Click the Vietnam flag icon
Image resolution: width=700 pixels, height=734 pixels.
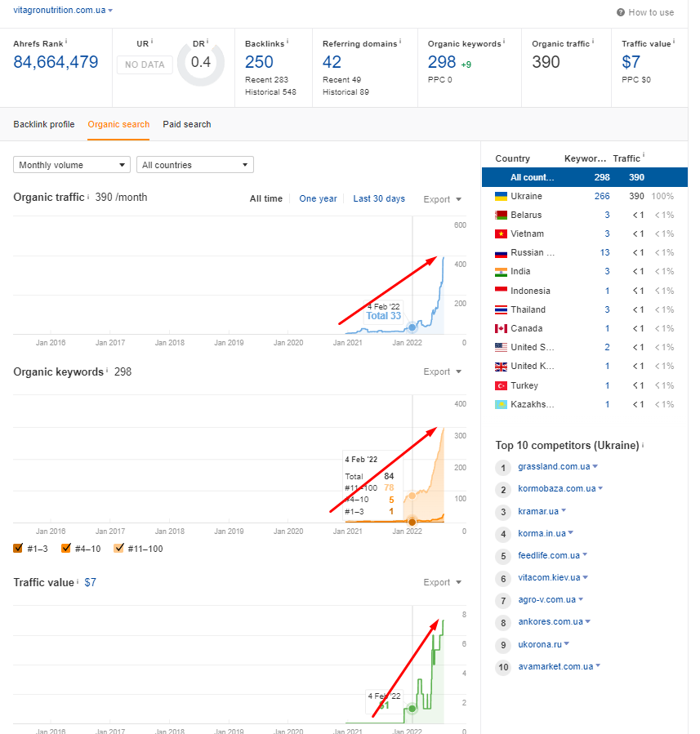coord(501,234)
